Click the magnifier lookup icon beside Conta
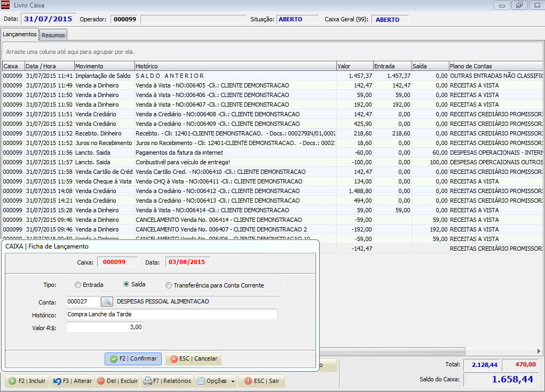Viewport: 545px width, 392px height. pyautogui.click(x=107, y=301)
